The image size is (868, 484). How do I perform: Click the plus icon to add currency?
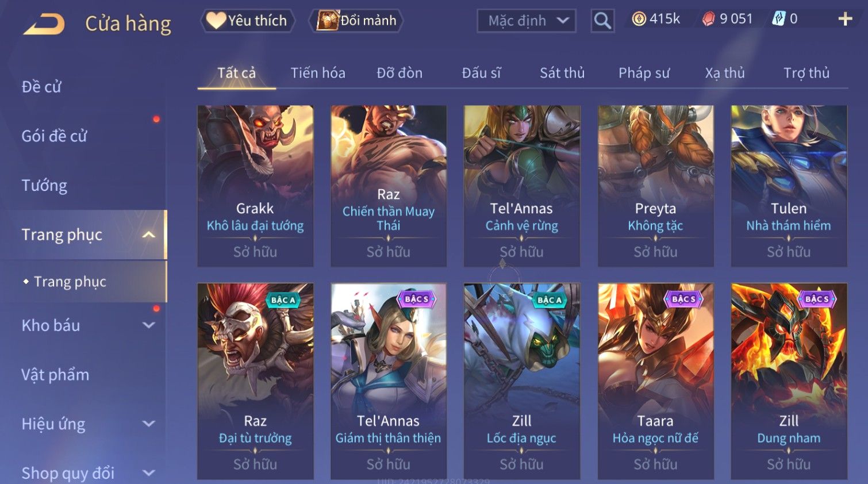[x=845, y=19]
